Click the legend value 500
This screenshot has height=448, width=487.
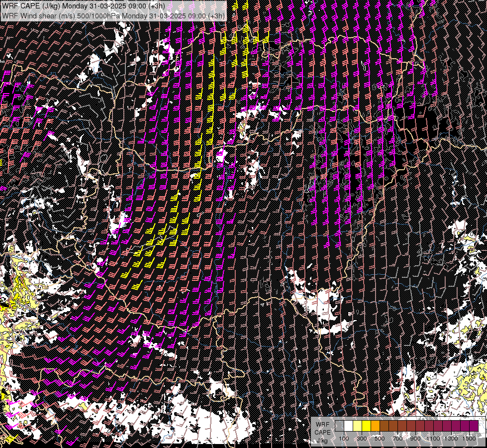tap(380, 439)
